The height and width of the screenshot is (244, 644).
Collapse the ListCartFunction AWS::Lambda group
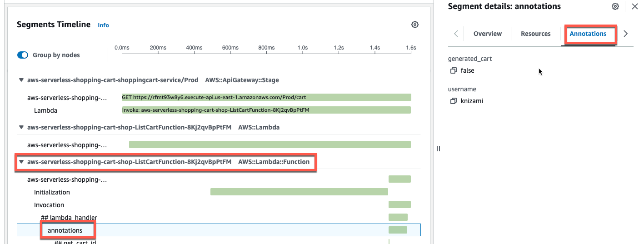point(21,127)
